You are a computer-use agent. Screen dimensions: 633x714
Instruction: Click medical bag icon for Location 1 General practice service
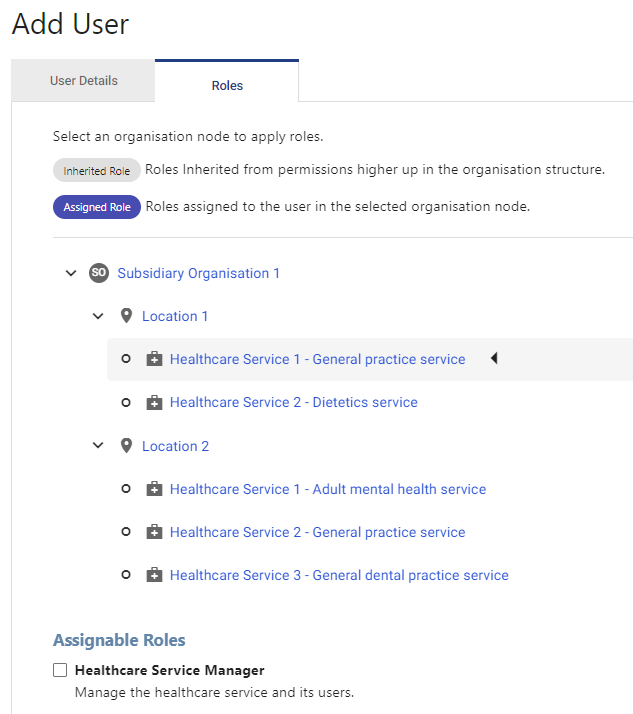[x=154, y=359]
